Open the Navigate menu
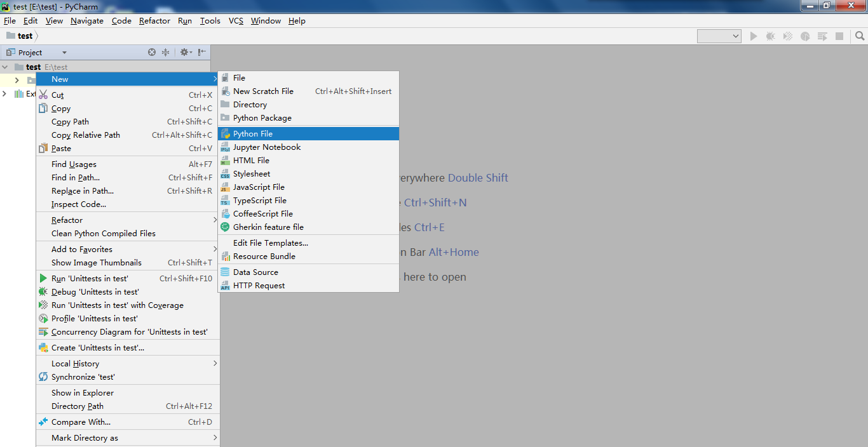 coord(87,20)
